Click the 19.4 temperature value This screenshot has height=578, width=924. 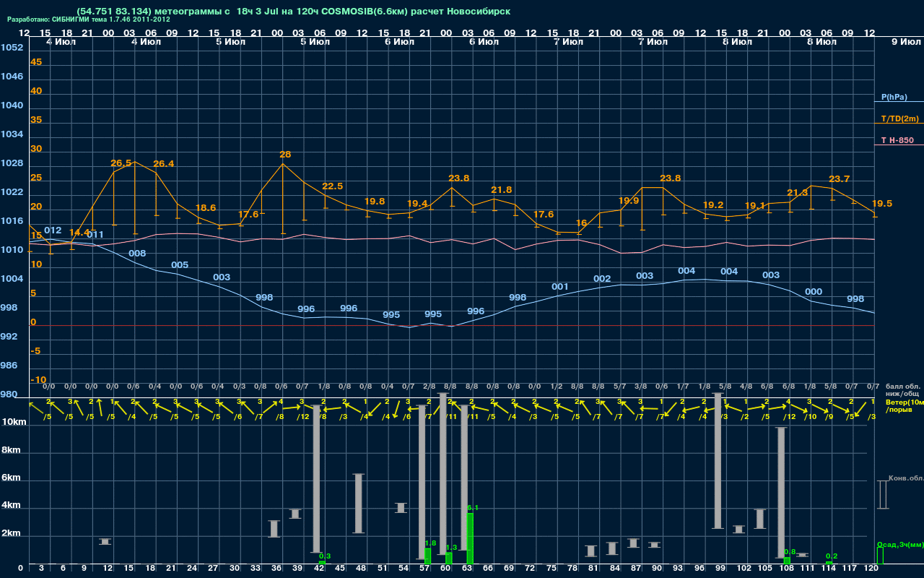pyautogui.click(x=417, y=204)
